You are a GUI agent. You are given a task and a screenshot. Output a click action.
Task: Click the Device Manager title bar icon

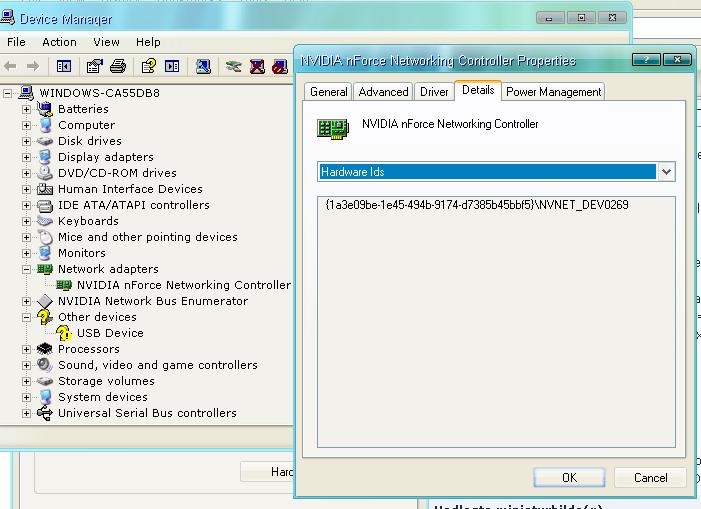[x=7, y=17]
